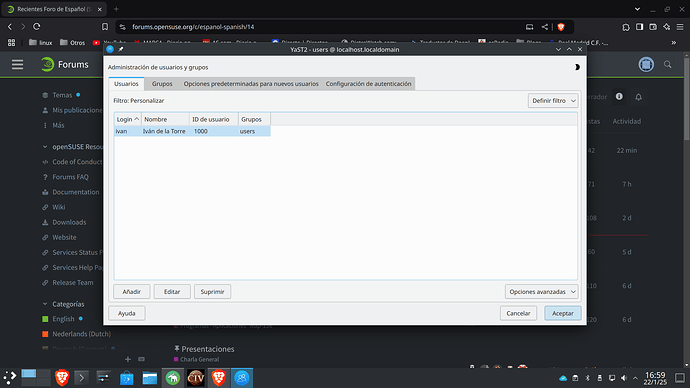Open Brave Wallet icon
This screenshot has width=690, height=388.
(x=653, y=27)
